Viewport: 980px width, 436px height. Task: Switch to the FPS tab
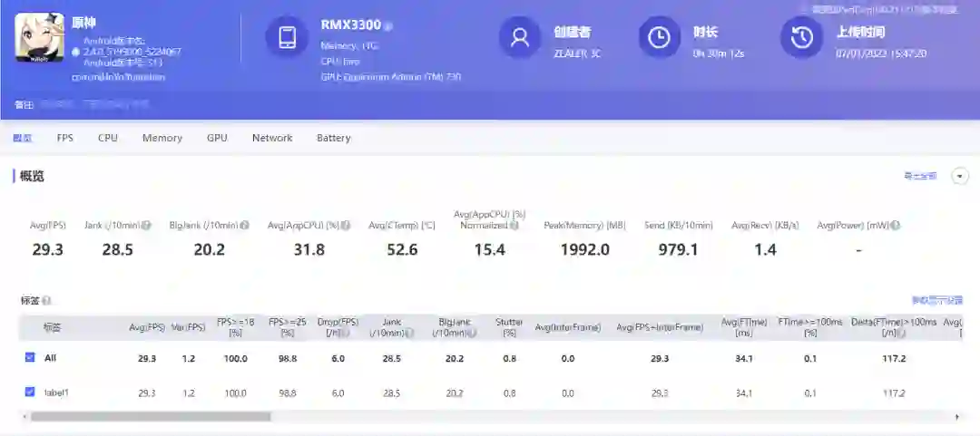65,138
